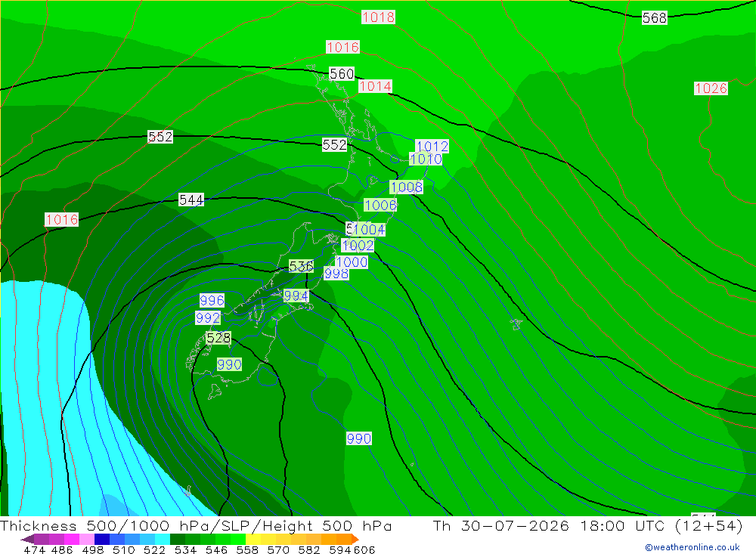Click the map title 'Thickness 500/1000 hPa/SLP/Height 500 hPa'
This screenshot has width=756, height=554.
pos(197,525)
